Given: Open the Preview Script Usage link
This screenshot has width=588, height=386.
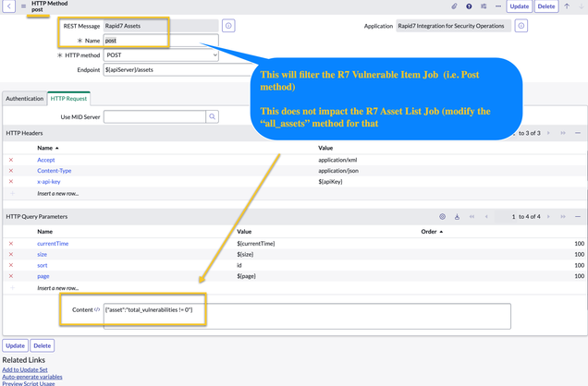Looking at the screenshot, I should [29, 383].
